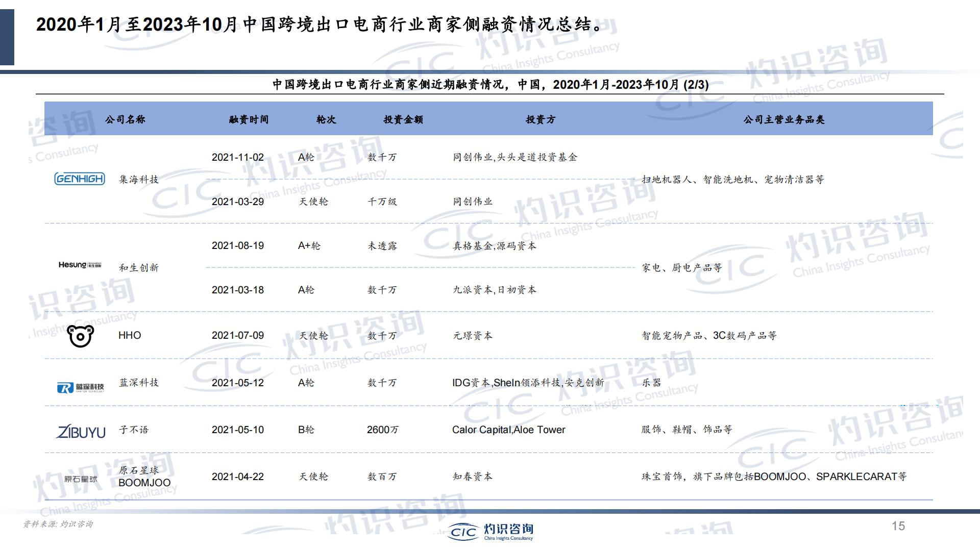Click the date 2021-03-18
980x551 pixels.
(x=238, y=290)
